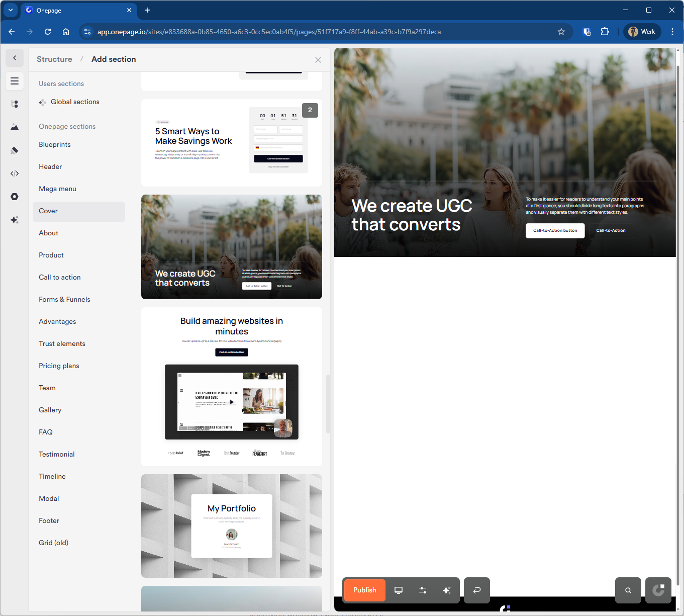Choose the Build amazing websites template
The image size is (684, 616).
232,387
